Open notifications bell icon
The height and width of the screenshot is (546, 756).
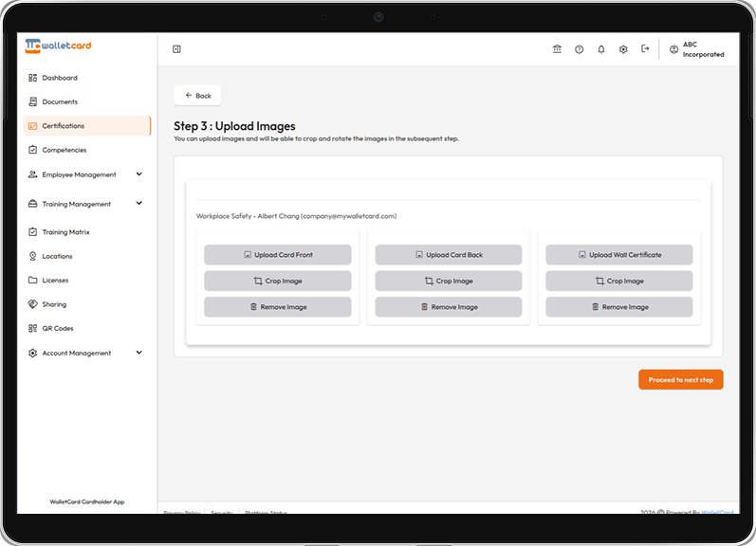pos(601,49)
